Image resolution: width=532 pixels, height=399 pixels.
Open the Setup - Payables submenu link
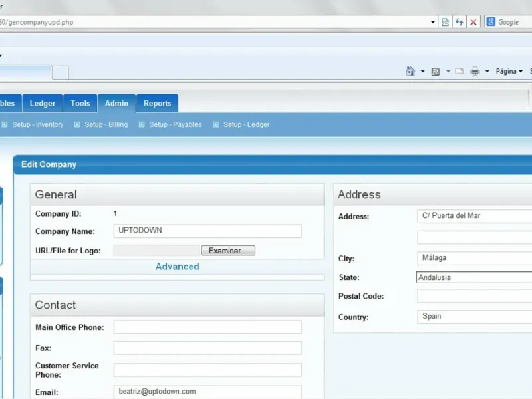point(176,124)
